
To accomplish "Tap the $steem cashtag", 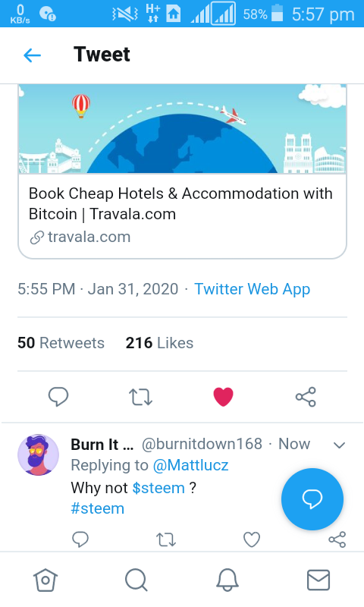I will 158,488.
